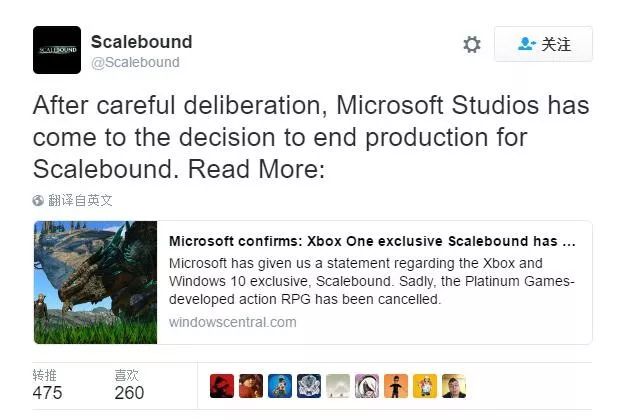The image size is (626, 420).
Task: Click the last liker avatar with man's photo
Action: (454, 386)
